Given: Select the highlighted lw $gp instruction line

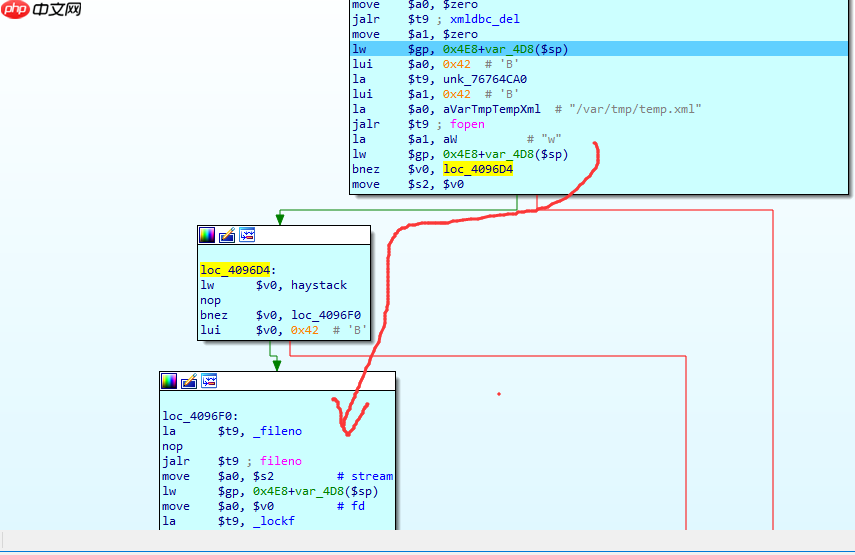Looking at the screenshot, I should (599, 49).
